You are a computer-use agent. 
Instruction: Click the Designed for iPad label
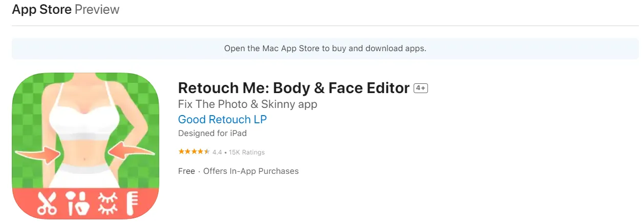click(212, 133)
